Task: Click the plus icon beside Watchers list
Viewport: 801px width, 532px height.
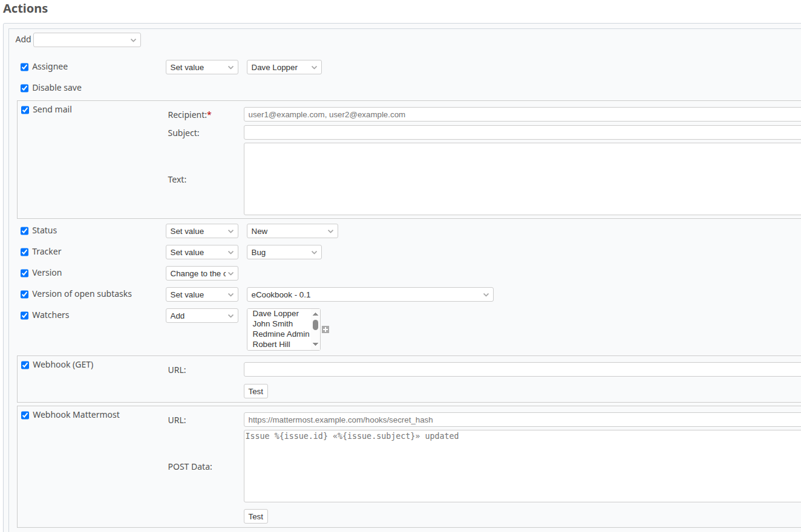Action: tap(325, 329)
